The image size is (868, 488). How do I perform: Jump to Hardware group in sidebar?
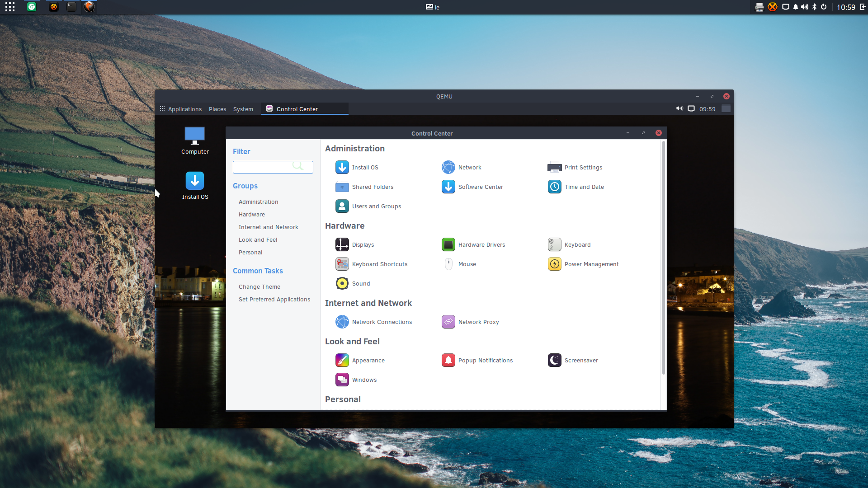[252, 214]
